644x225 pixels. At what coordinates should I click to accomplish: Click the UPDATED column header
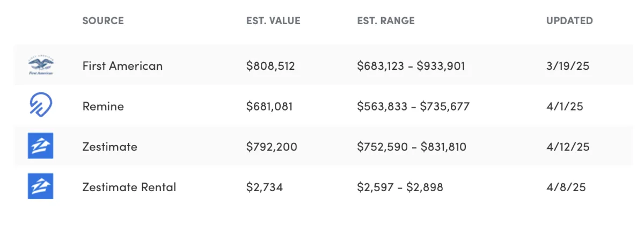[x=569, y=21]
